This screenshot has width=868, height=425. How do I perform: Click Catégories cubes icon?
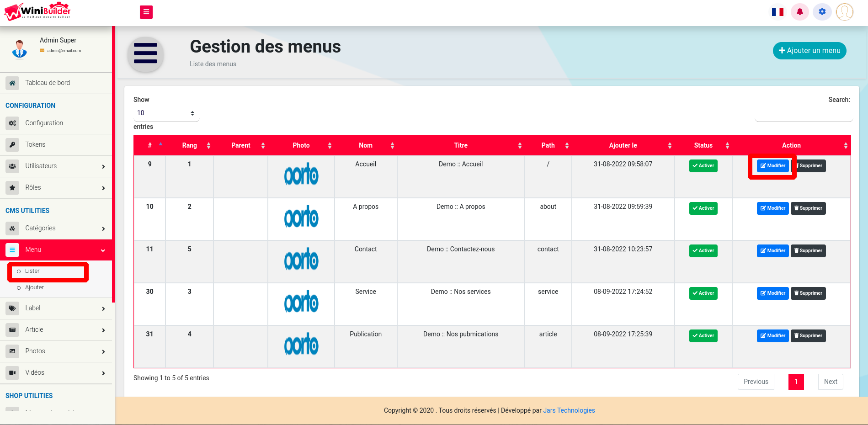coord(12,228)
